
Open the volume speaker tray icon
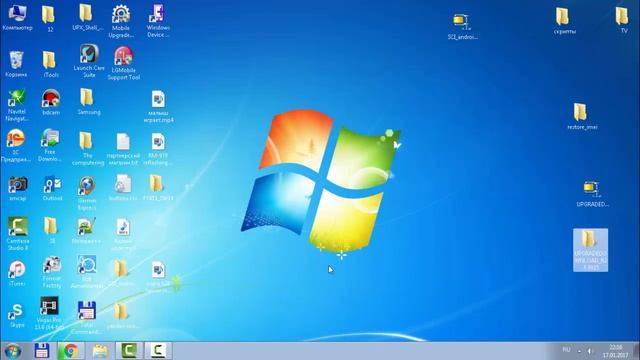[x=590, y=351]
